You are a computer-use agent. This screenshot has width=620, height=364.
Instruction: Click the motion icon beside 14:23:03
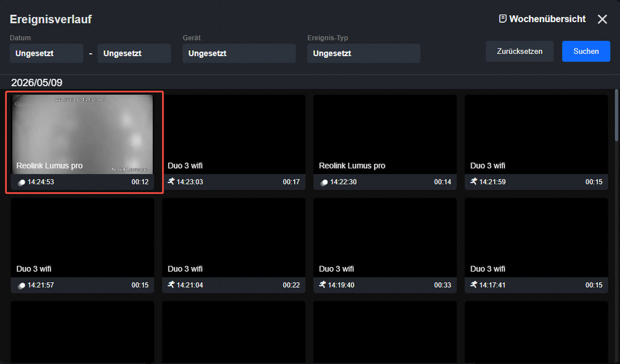pyautogui.click(x=171, y=182)
